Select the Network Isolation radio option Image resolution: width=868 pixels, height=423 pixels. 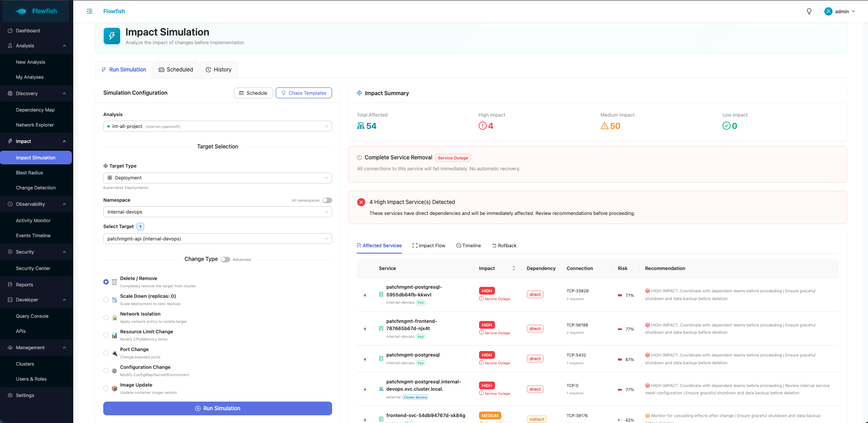pyautogui.click(x=106, y=317)
